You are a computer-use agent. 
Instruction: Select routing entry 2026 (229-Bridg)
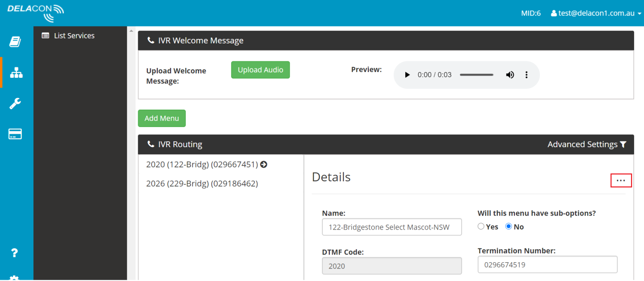pyautogui.click(x=202, y=183)
